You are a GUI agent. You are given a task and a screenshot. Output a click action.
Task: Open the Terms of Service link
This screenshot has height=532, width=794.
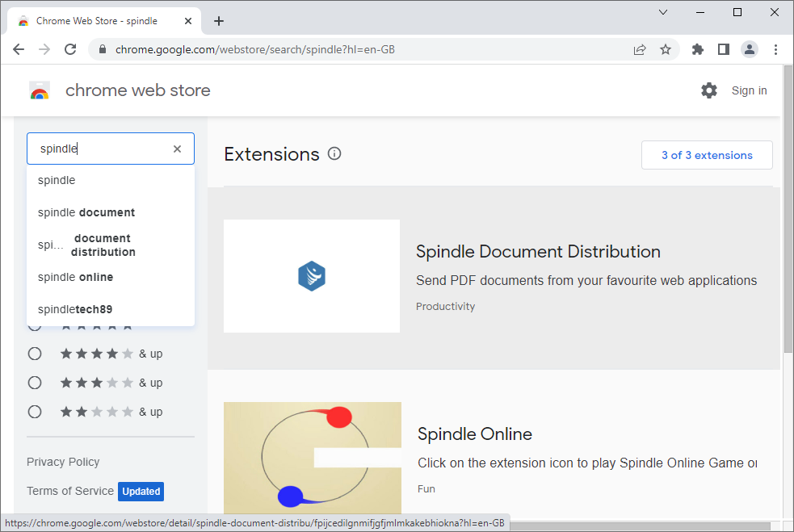70,491
